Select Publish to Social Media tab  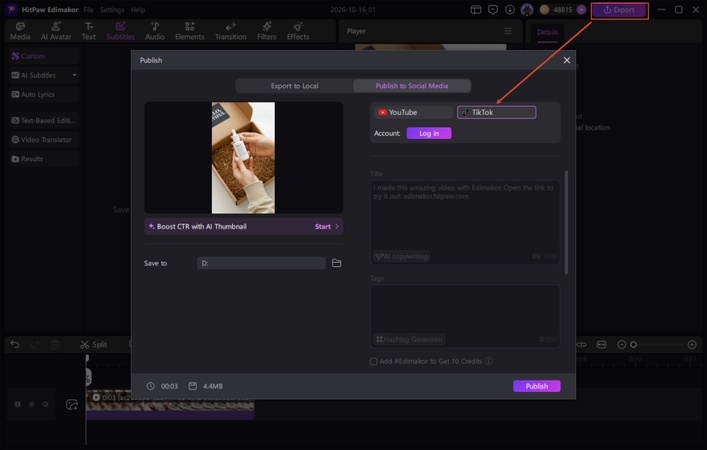(412, 86)
